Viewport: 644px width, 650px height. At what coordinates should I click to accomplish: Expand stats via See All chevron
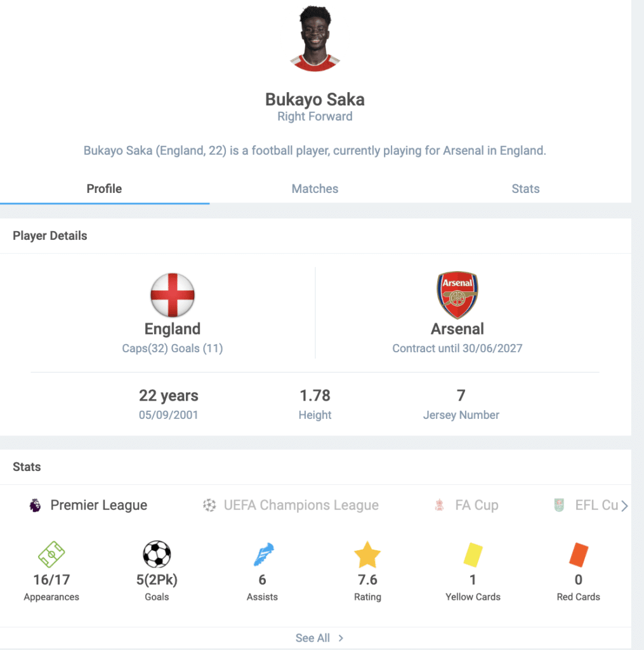(x=341, y=638)
